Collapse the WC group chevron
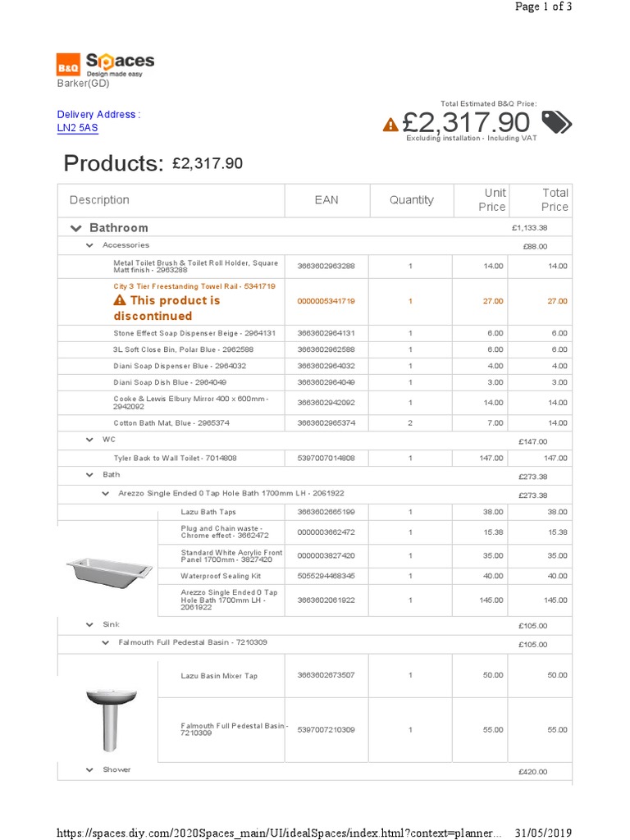The width and height of the screenshot is (630, 840). [89, 441]
